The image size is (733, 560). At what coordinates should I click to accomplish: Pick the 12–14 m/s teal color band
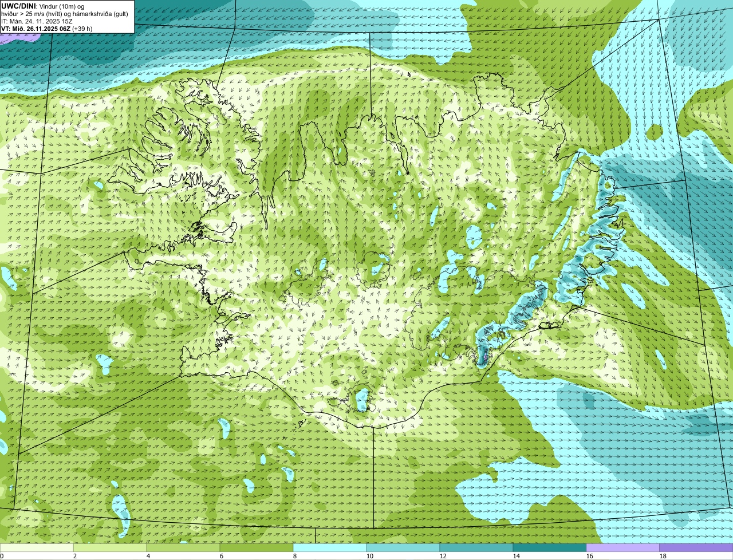476,548
